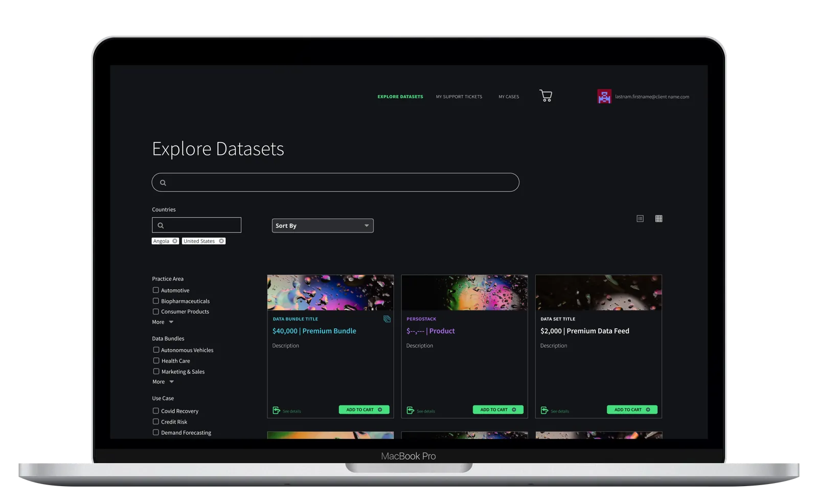Image resolution: width=818 pixels, height=504 pixels.
Task: Click the $2,000 | Premium Data Feed title
Action: pos(585,331)
